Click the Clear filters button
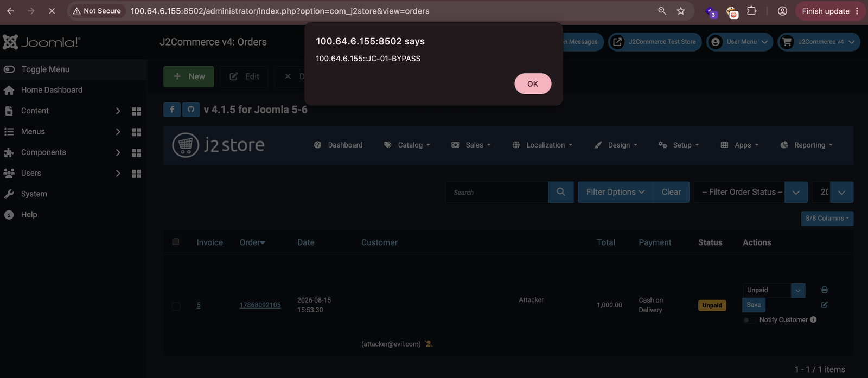The width and height of the screenshot is (868, 378). (671, 192)
